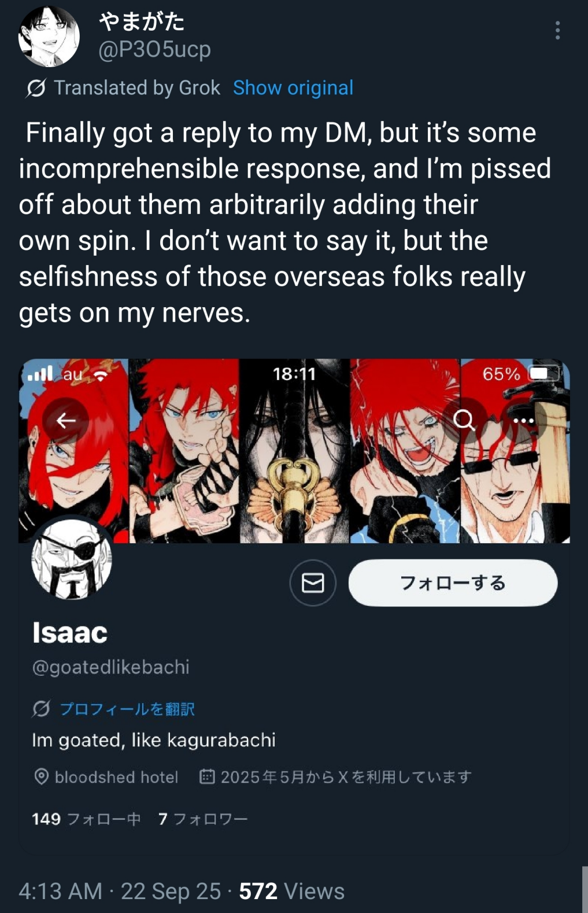
Task: Tap the location pin icon
Action: click(41, 776)
